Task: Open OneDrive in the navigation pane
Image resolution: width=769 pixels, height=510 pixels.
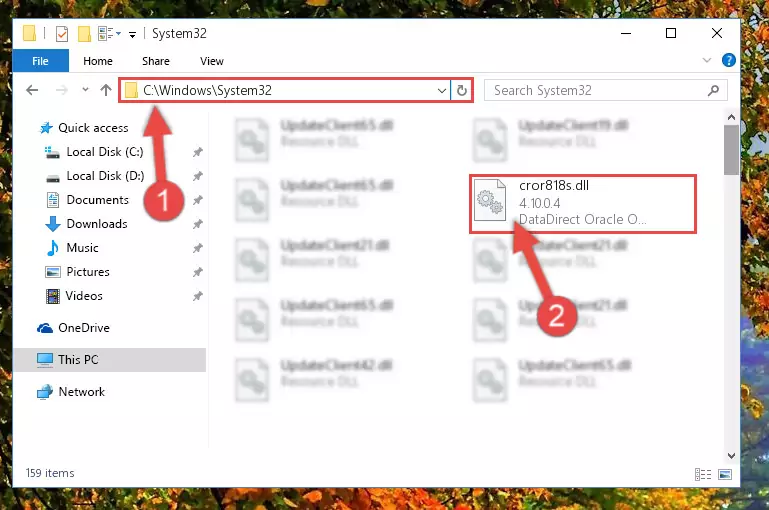Action: point(74,328)
